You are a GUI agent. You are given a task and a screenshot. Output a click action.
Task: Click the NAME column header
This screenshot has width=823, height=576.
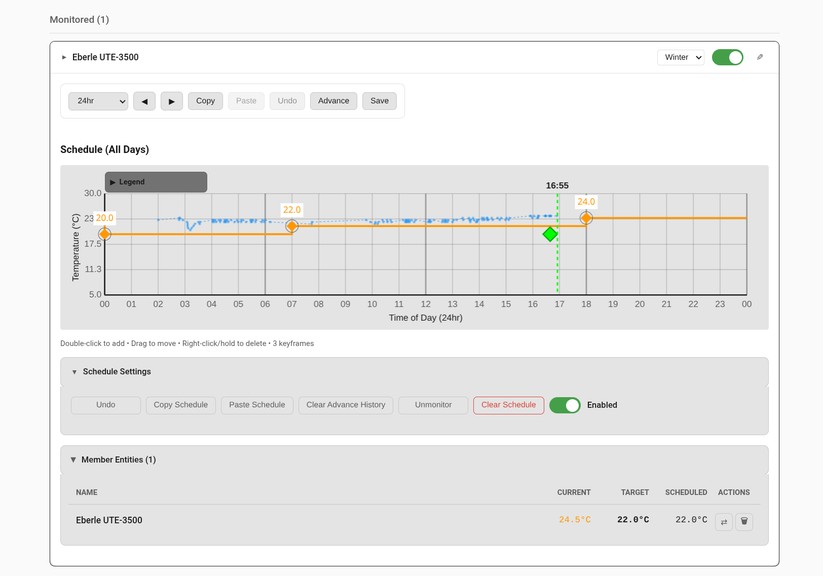(x=87, y=493)
